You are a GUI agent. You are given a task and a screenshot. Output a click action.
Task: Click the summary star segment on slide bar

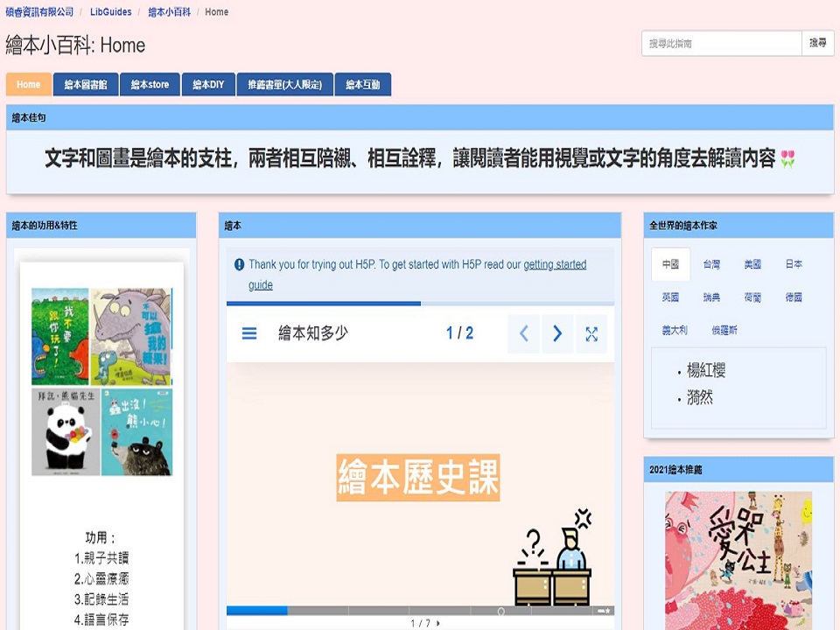click(x=604, y=610)
